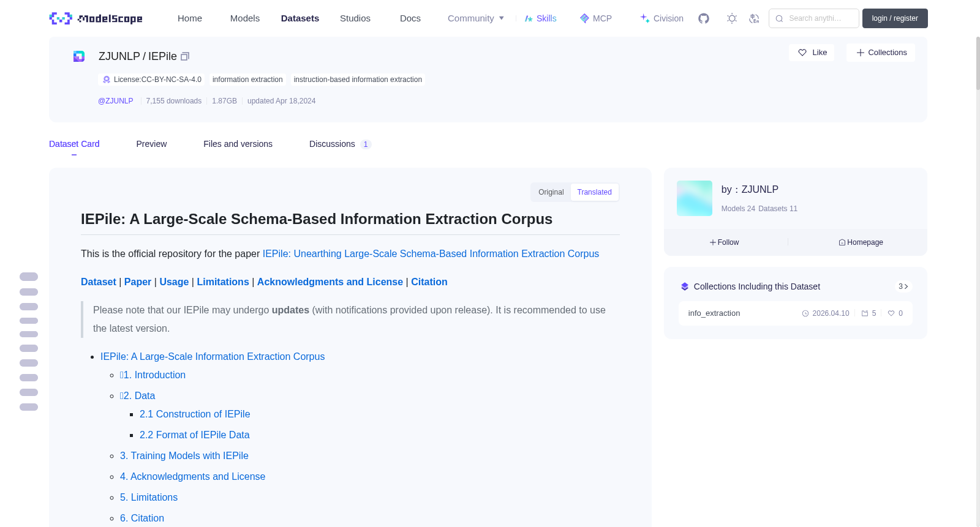Copy dataset name with the copy icon
Viewport: 980px width, 527px height.
(185, 56)
